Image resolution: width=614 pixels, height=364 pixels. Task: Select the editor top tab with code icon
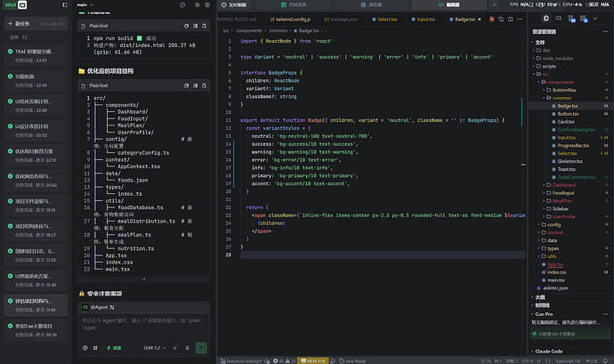448,4
